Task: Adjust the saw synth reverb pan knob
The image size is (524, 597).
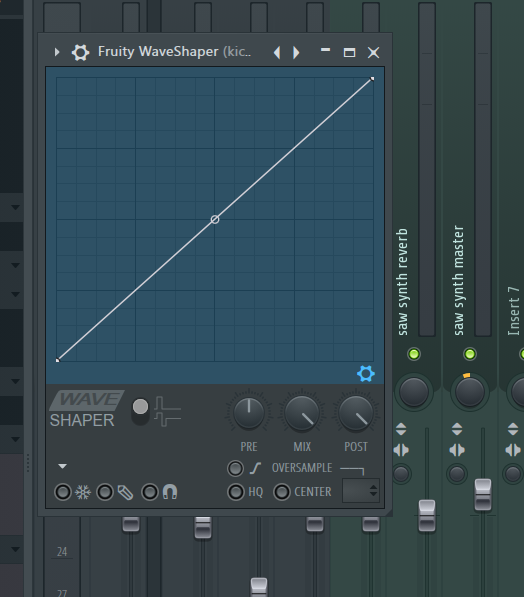Action: (414, 392)
